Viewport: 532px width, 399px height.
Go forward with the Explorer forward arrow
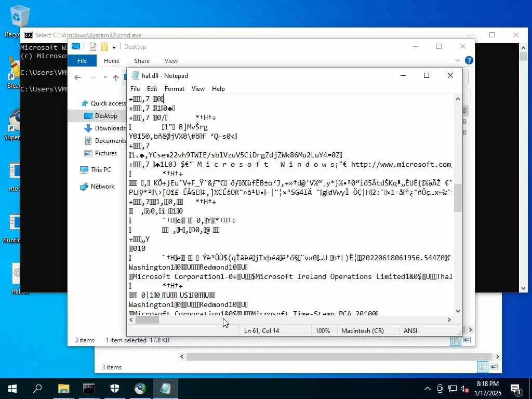(x=92, y=77)
